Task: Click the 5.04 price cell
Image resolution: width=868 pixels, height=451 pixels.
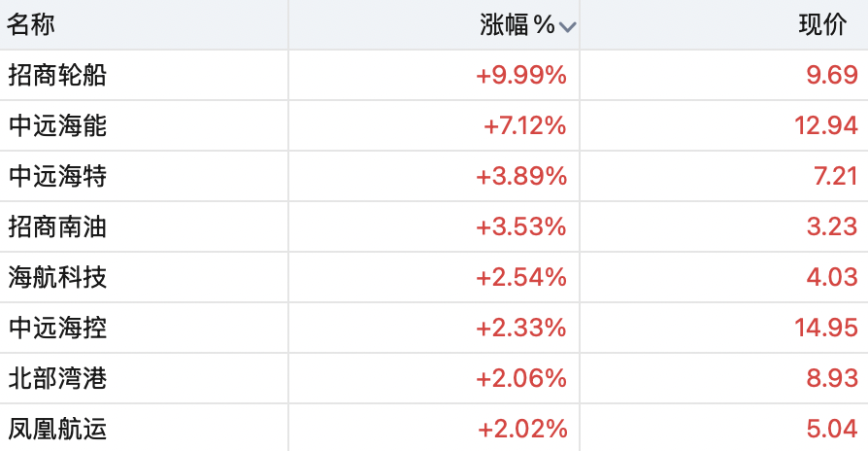Action: [833, 429]
